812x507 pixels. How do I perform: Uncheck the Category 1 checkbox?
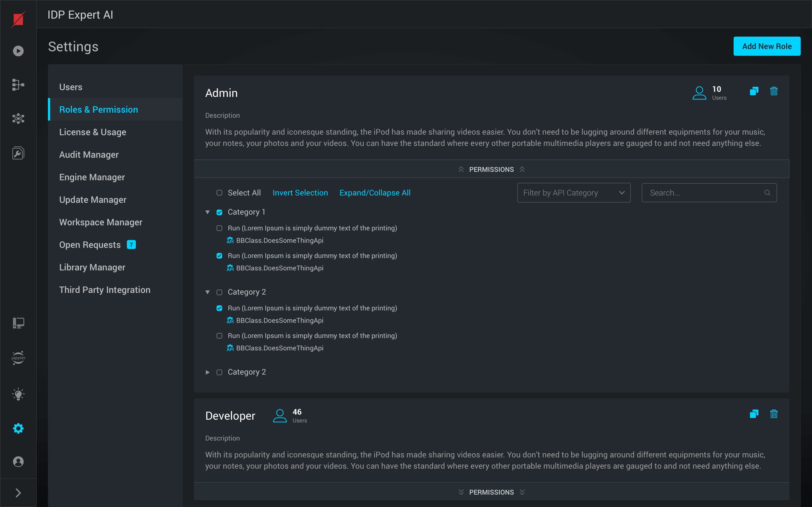coord(219,212)
